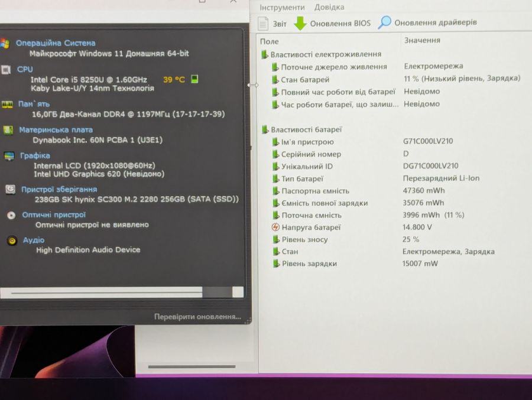Viewport: 532px width, 400px height.
Task: Click voltage icon beside Напруга батареї
Action: (276, 227)
